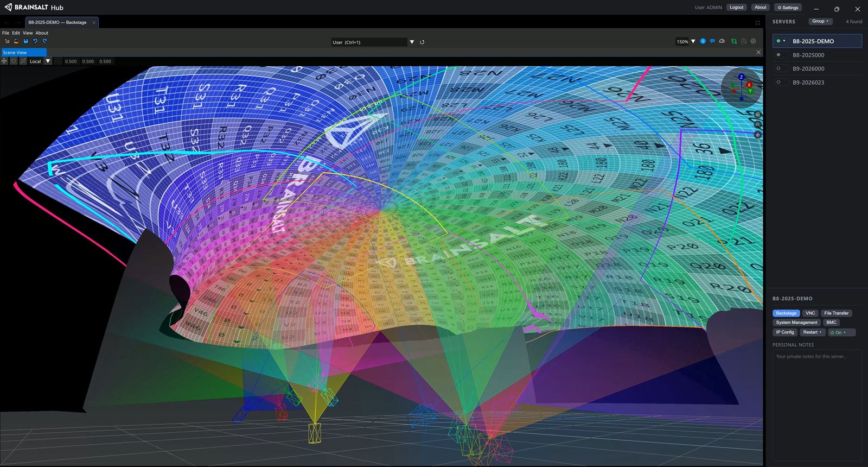Open IP Config
The width and height of the screenshot is (868, 467).
click(785, 332)
